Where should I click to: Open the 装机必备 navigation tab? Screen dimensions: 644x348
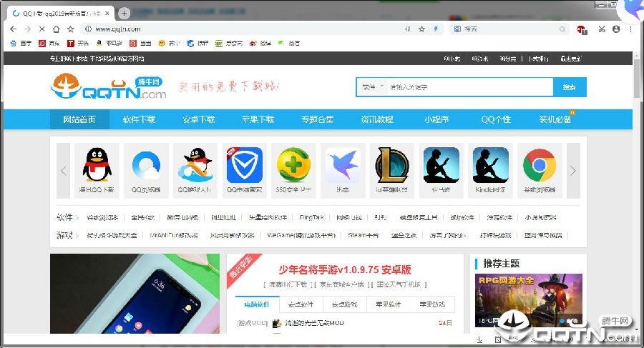click(555, 119)
